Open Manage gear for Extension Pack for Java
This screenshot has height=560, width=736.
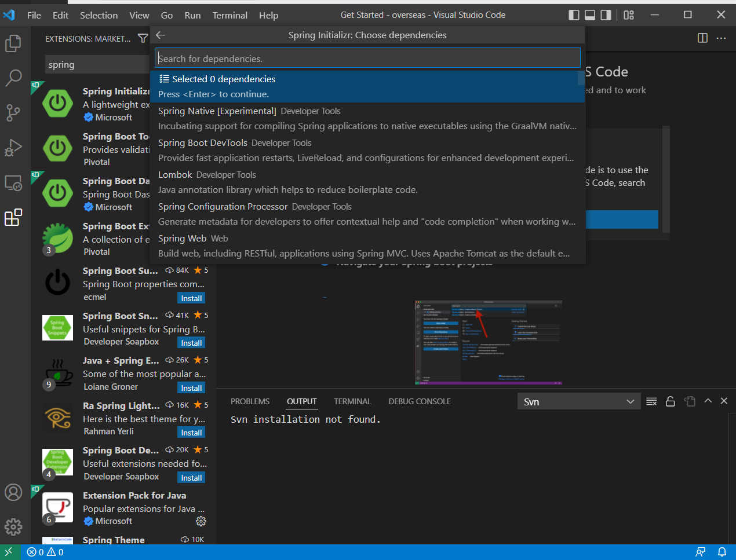201,521
